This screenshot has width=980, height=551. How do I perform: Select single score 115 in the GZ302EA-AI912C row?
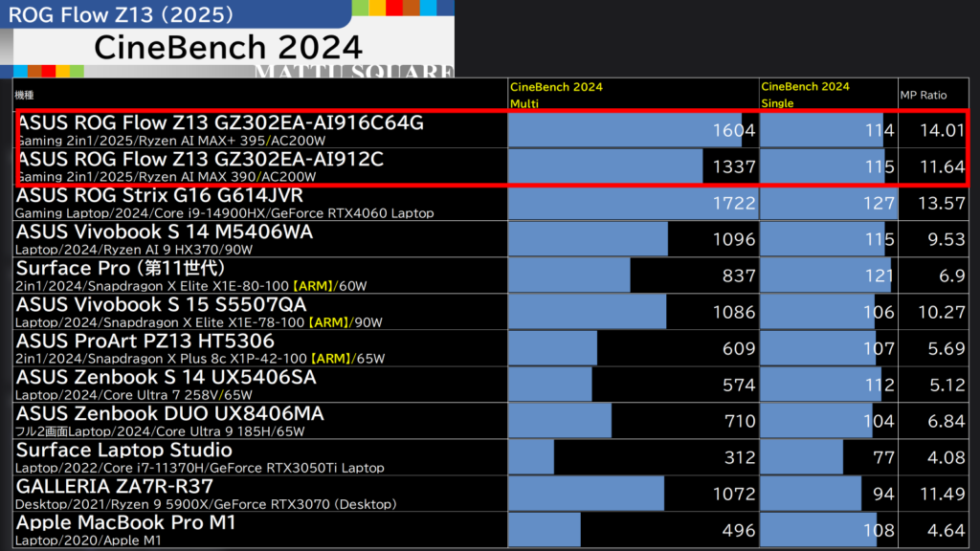tap(880, 166)
